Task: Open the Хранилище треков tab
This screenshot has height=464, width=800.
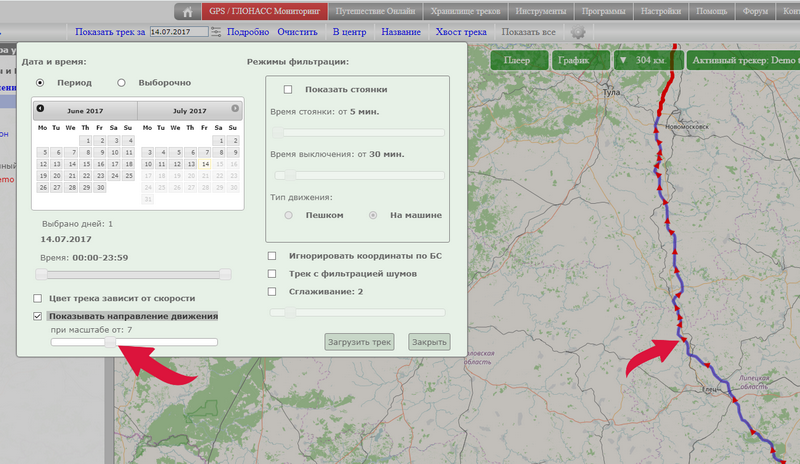Action: point(465,12)
